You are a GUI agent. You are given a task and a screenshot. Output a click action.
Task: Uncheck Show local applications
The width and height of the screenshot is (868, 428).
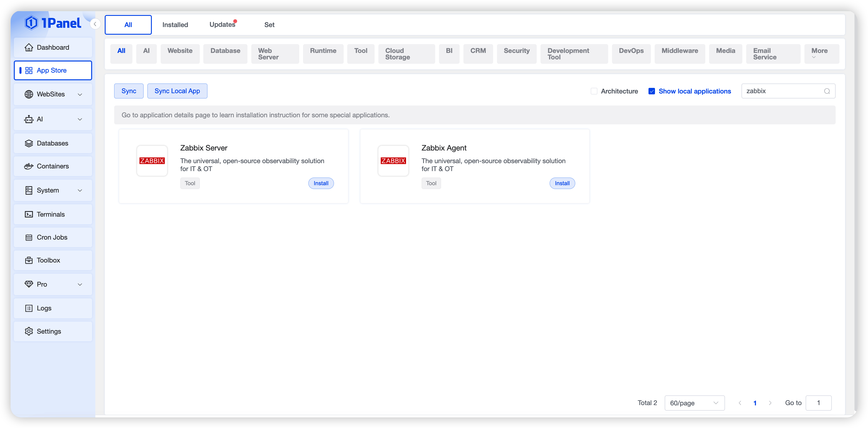651,91
